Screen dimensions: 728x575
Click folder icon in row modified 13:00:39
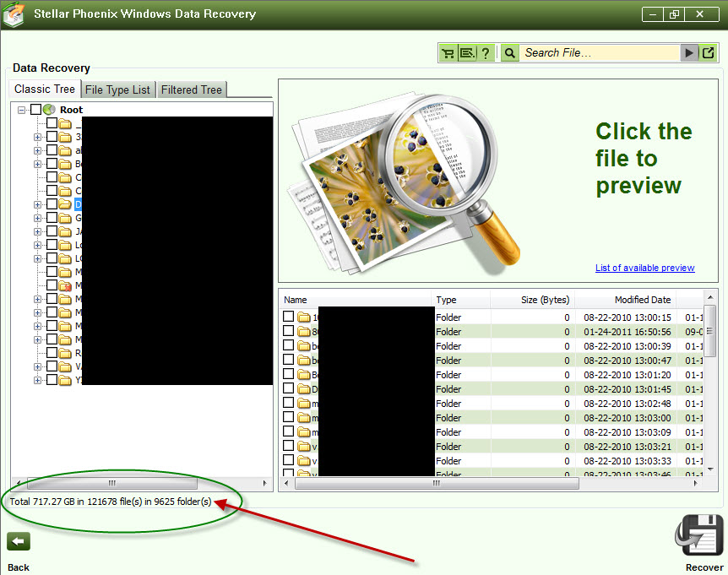click(x=304, y=345)
